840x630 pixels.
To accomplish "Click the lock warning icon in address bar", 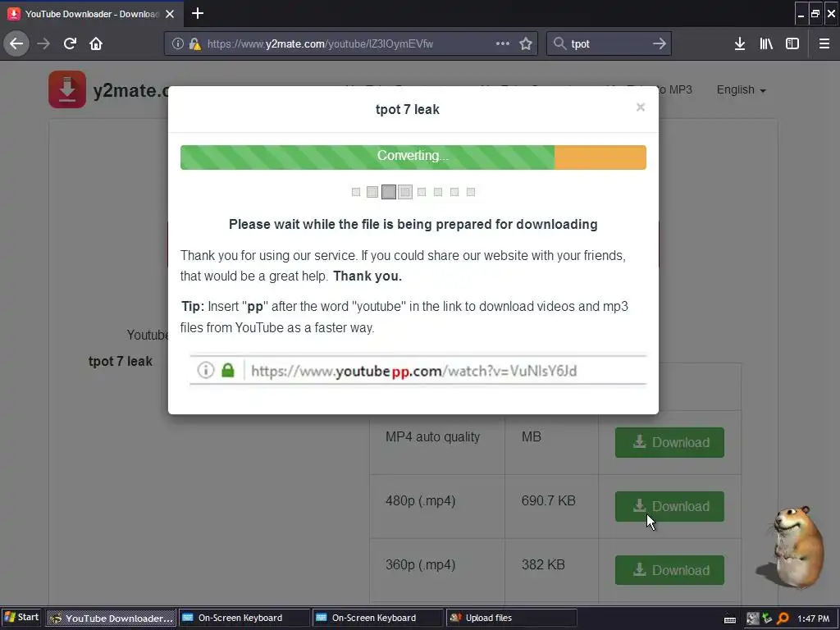I will pyautogui.click(x=194, y=43).
